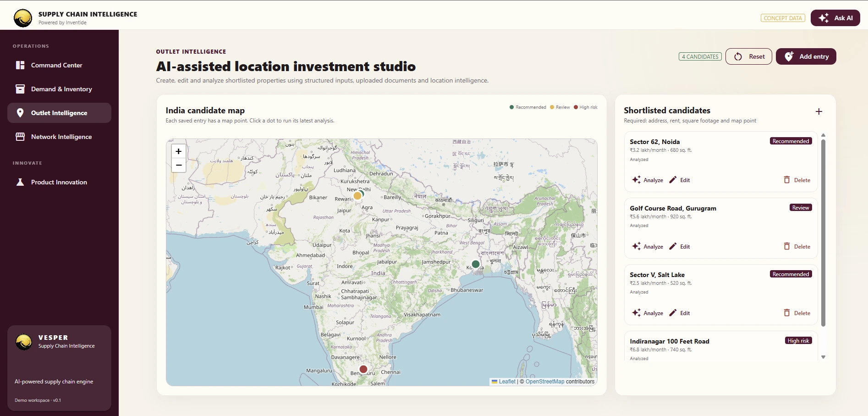Open Command Center page
The width and height of the screenshot is (868, 416).
59,65
